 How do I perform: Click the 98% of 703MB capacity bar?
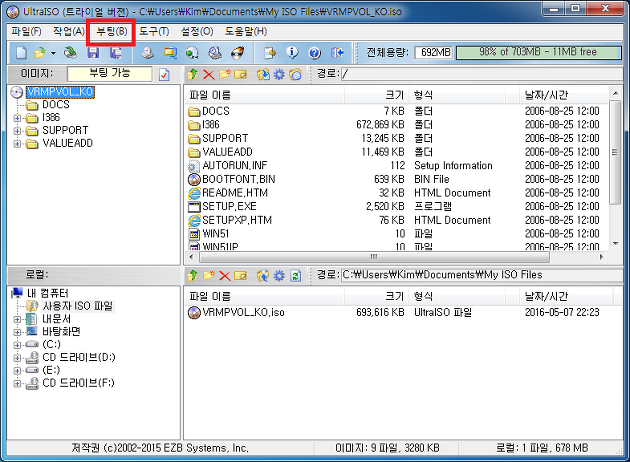coord(538,53)
